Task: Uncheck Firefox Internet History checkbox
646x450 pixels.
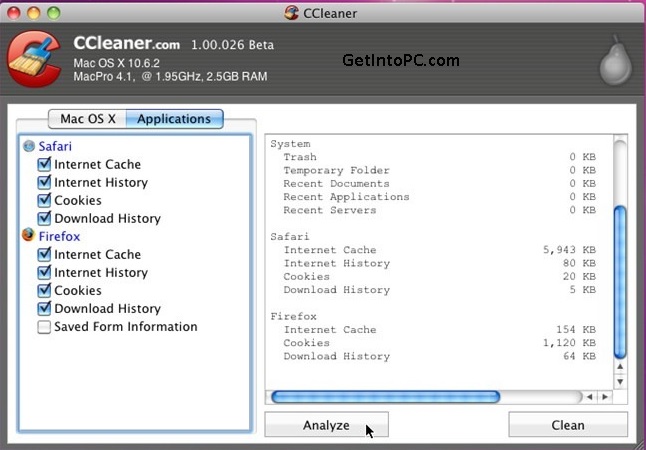Action: 44,272
